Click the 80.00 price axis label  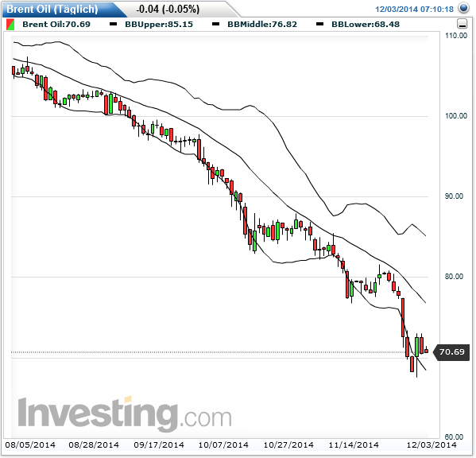[454, 277]
